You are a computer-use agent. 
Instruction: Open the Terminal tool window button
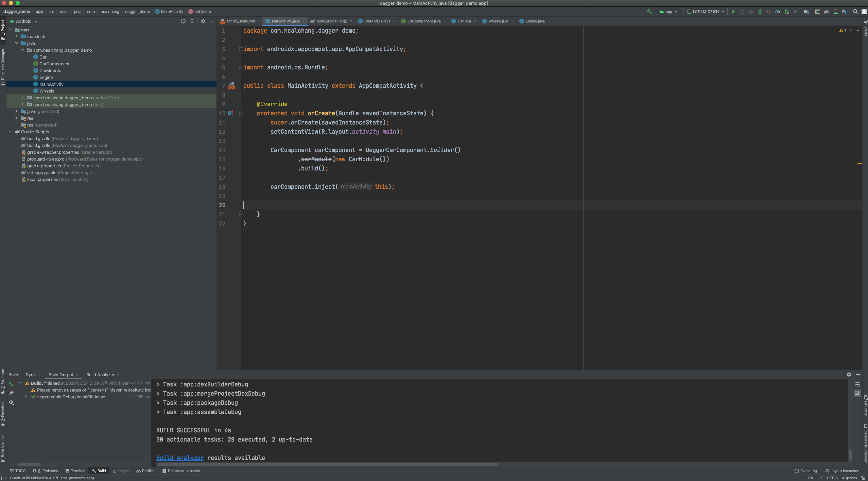tap(75, 471)
